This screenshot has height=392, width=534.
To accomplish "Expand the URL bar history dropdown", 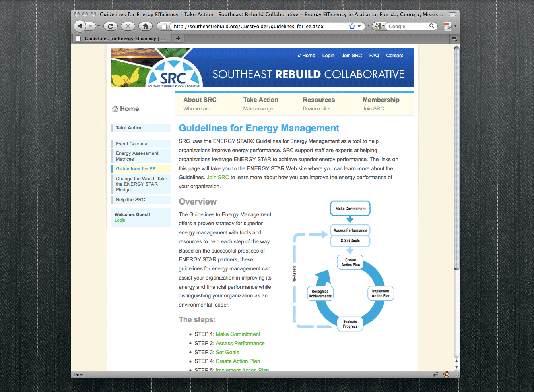I will (359, 26).
